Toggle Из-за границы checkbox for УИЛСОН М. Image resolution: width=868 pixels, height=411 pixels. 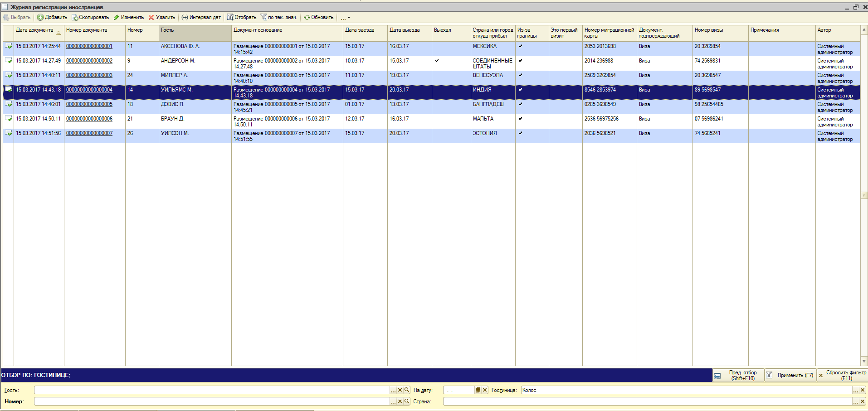[520, 133]
